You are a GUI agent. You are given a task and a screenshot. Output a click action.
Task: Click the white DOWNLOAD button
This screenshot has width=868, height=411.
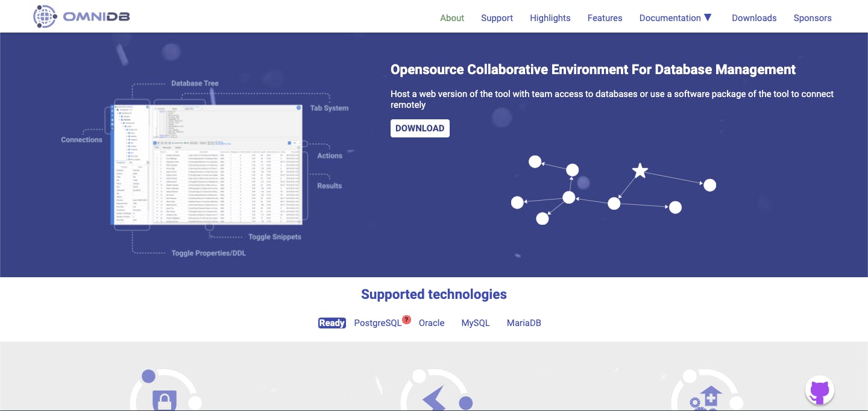[x=420, y=128]
